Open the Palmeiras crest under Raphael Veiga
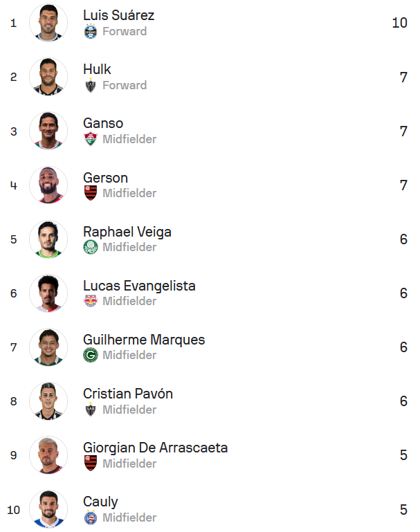Viewport: 420px width, 532px height. click(90, 247)
